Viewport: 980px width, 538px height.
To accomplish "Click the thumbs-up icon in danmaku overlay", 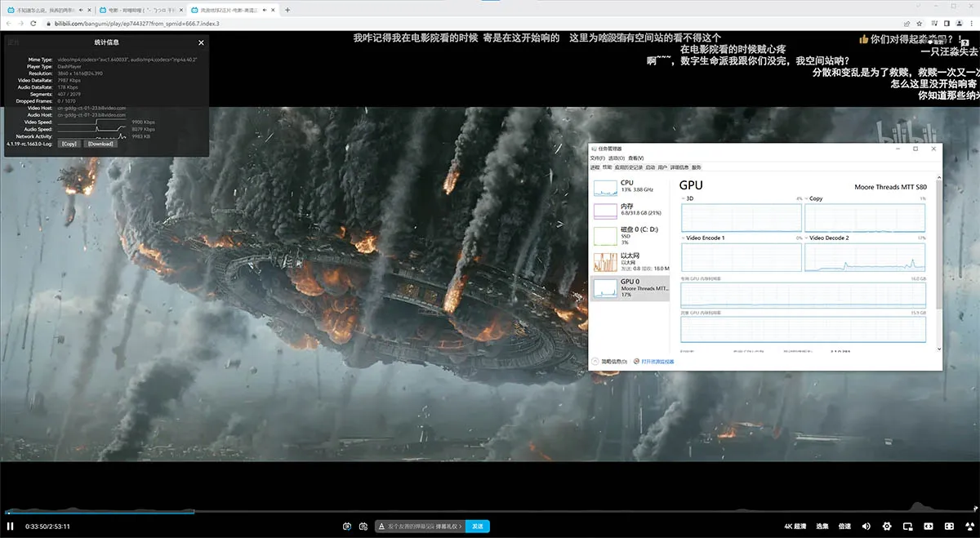I will tap(864, 38).
